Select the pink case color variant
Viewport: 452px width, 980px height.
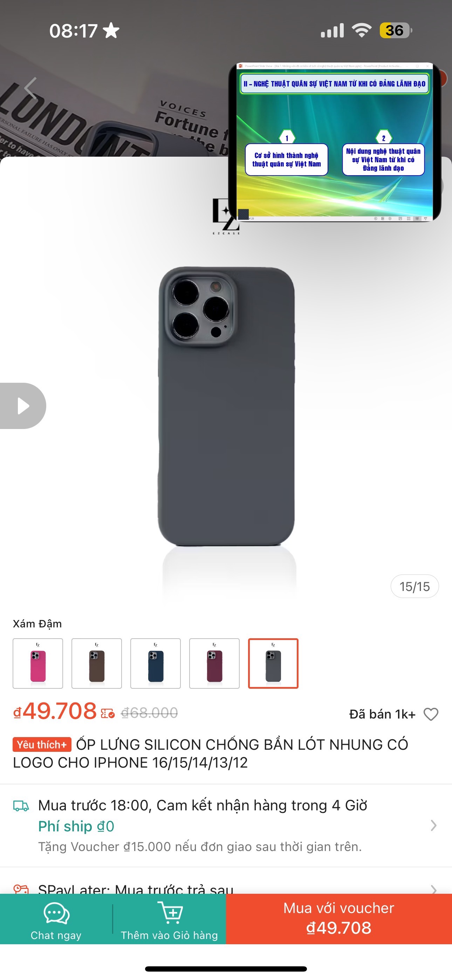[x=38, y=663]
